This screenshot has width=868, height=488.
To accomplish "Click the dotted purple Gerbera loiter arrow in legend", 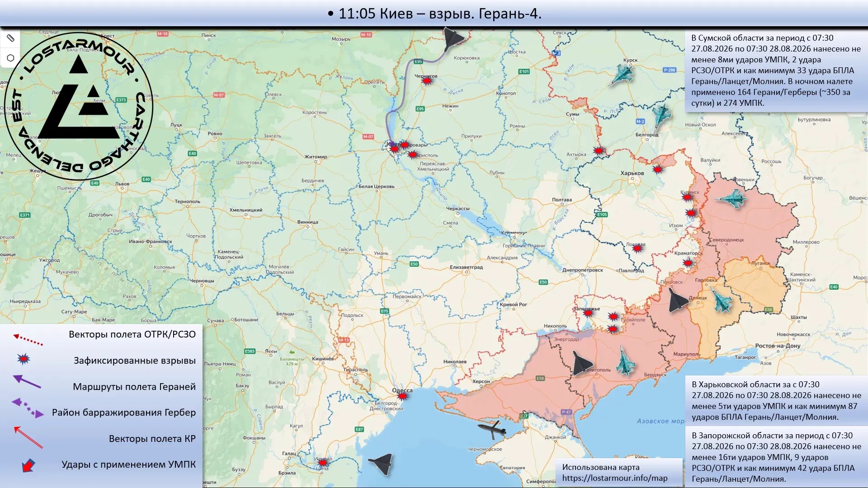I will (28, 408).
